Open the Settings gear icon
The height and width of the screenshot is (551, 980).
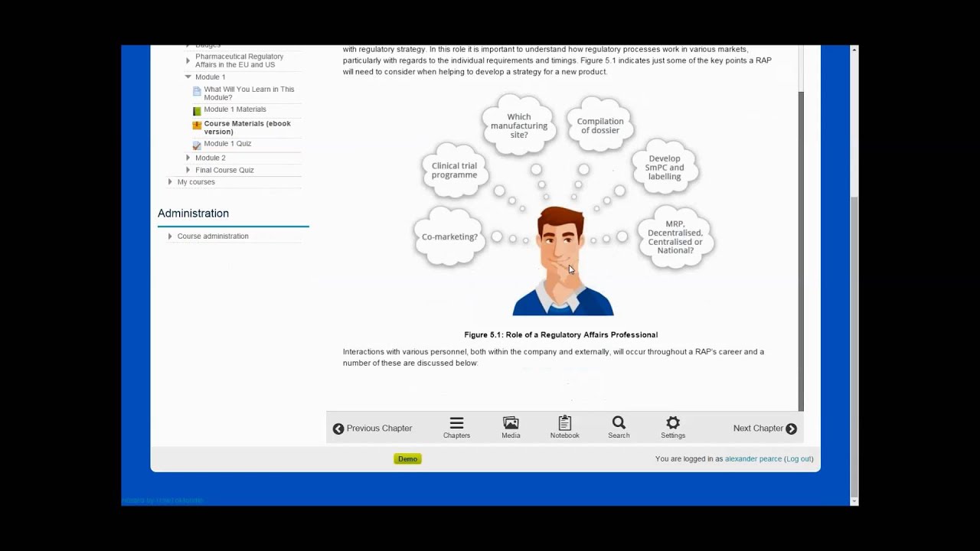tap(673, 422)
